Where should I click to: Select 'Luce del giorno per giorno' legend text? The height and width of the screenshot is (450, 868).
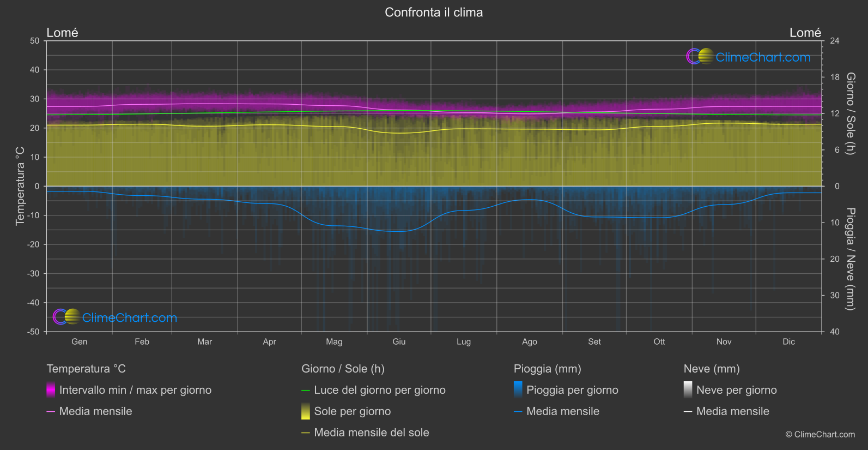pyautogui.click(x=380, y=390)
